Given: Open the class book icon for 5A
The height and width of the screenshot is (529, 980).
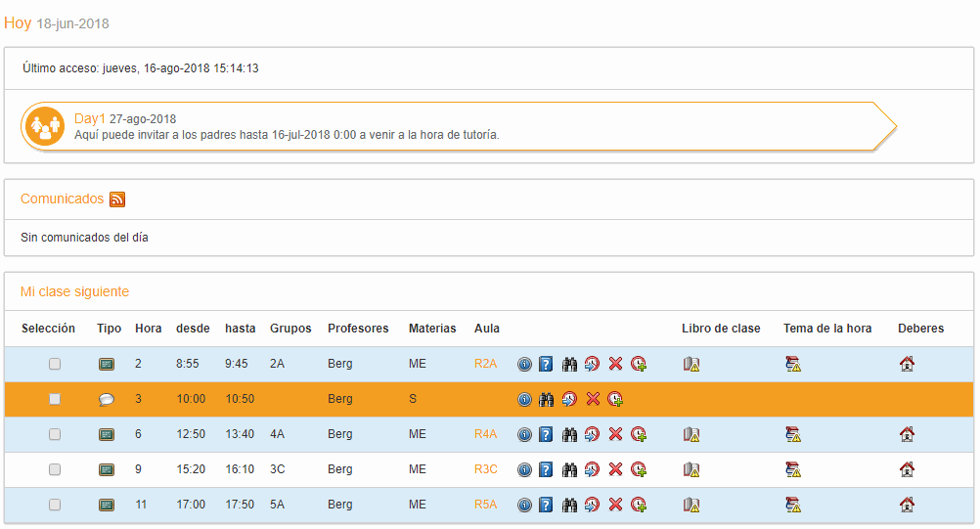Looking at the screenshot, I should tap(691, 505).
